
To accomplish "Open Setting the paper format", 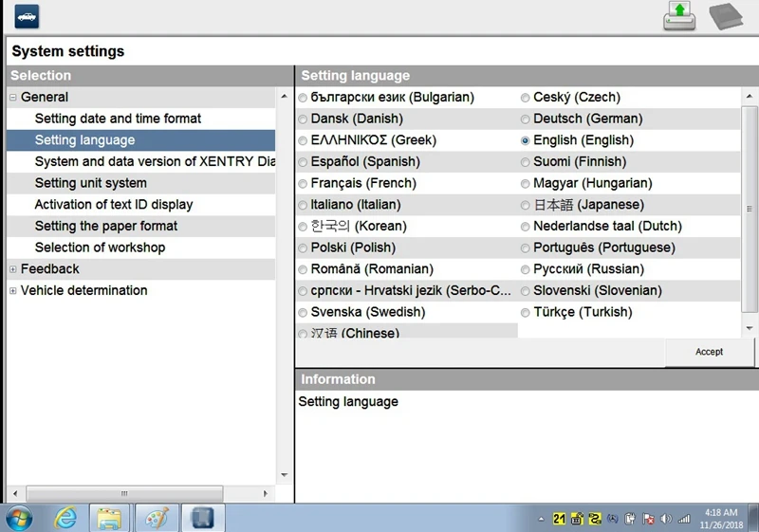I will (140, 227).
